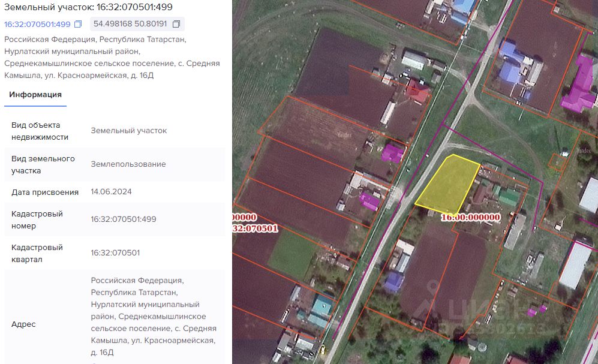Click the Землепользование value in the table
This screenshot has width=598, height=364.
[x=128, y=164]
